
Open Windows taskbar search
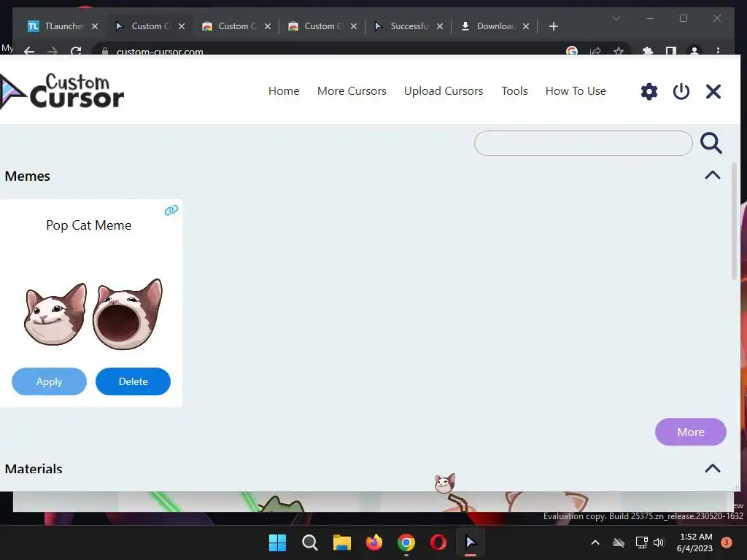(x=309, y=542)
